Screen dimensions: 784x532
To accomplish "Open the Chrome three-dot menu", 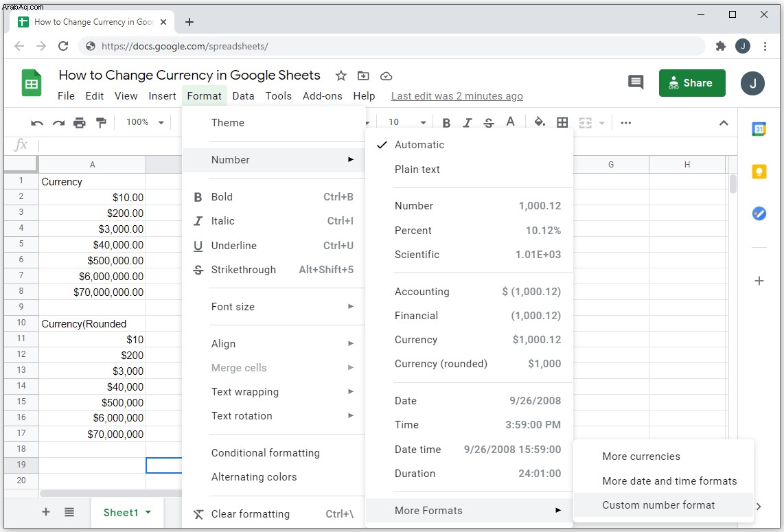I will [765, 46].
